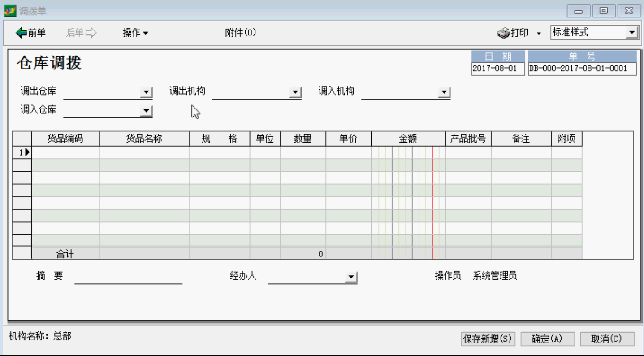Click the app icon in title bar
The height and width of the screenshot is (356, 644).
pyautogui.click(x=10, y=10)
